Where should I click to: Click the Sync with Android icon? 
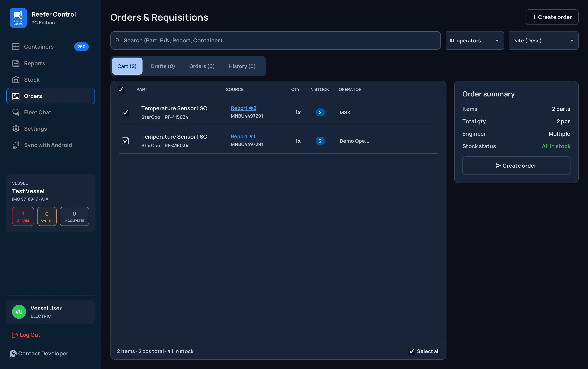point(16,145)
